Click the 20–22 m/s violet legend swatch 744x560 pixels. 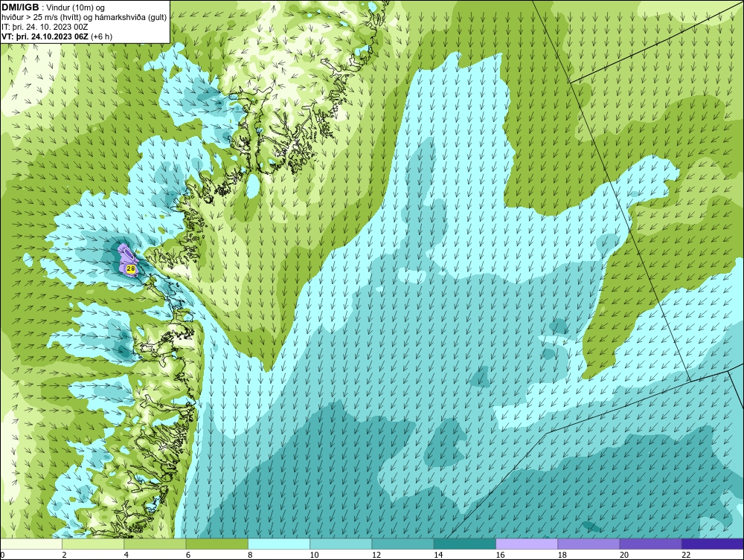pos(650,544)
